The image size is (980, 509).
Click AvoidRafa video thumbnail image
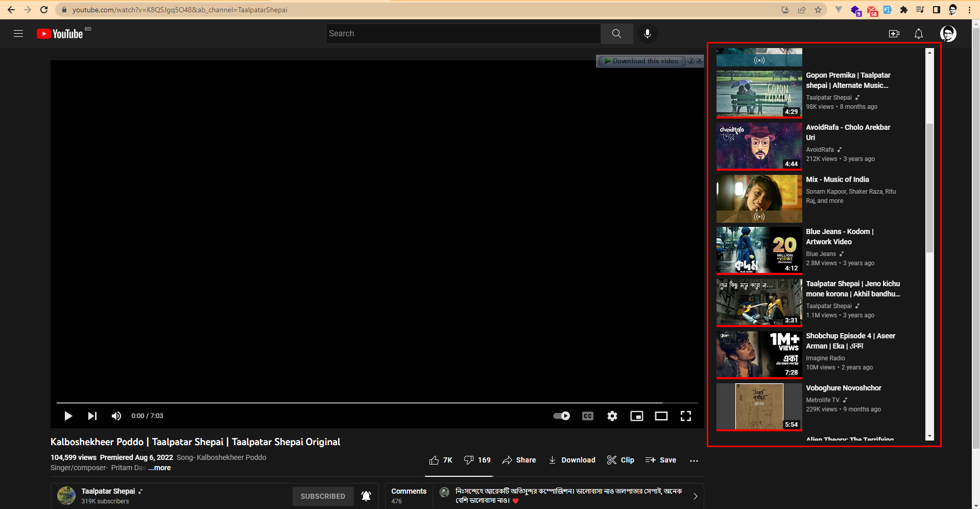pyautogui.click(x=759, y=146)
